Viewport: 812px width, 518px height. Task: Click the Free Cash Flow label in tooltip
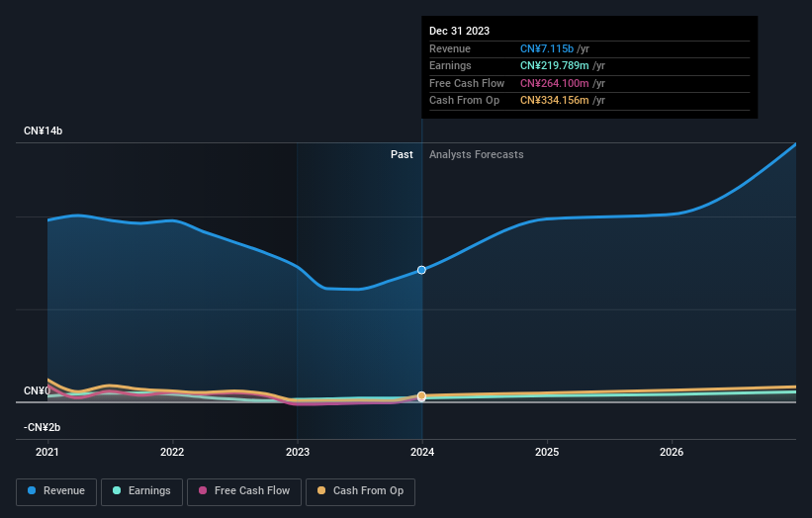(x=467, y=83)
